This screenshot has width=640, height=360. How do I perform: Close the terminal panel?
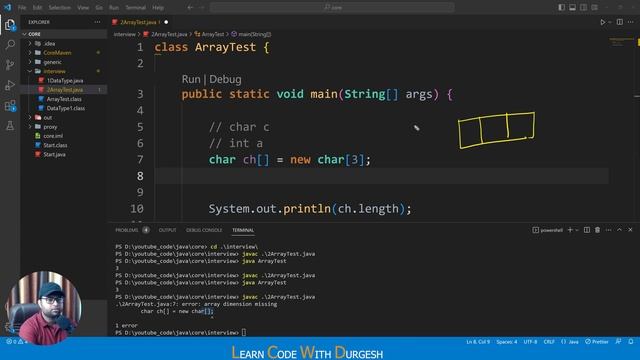pyautogui.click(x=630, y=230)
